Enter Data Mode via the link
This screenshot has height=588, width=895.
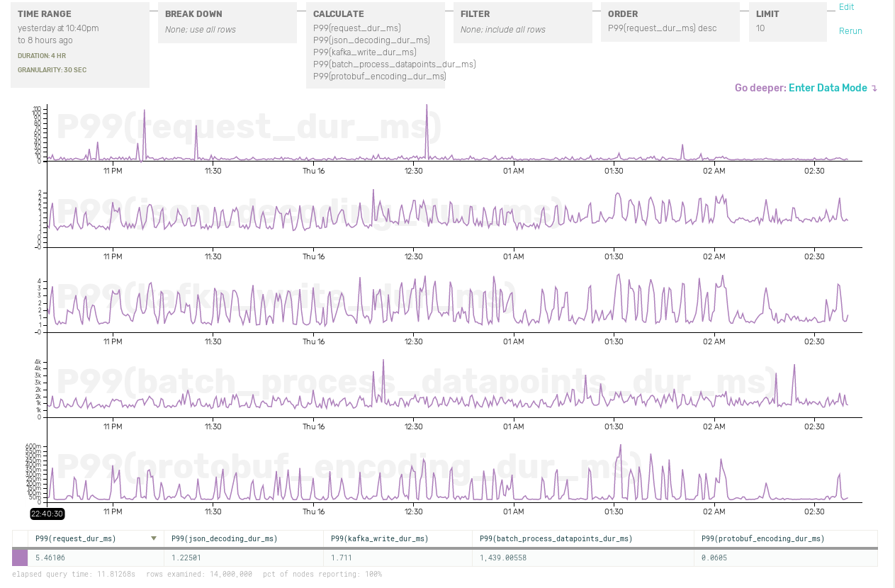[x=827, y=88]
